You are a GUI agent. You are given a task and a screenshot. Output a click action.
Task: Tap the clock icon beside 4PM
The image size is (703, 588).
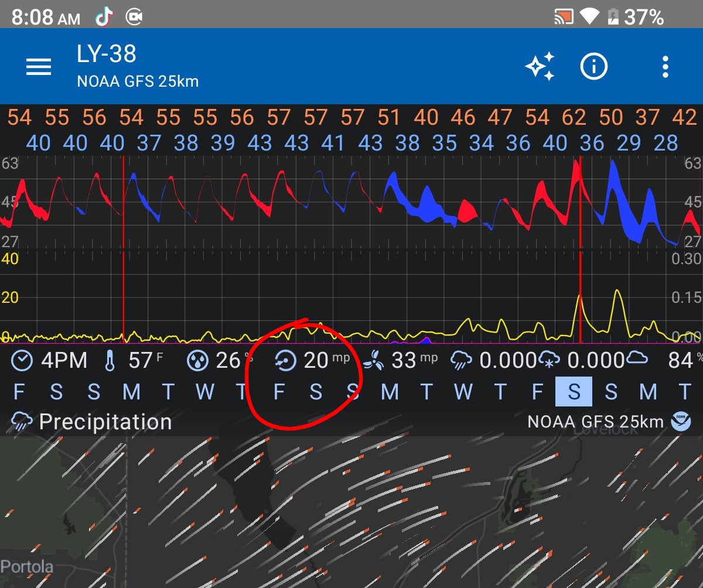pyautogui.click(x=22, y=361)
